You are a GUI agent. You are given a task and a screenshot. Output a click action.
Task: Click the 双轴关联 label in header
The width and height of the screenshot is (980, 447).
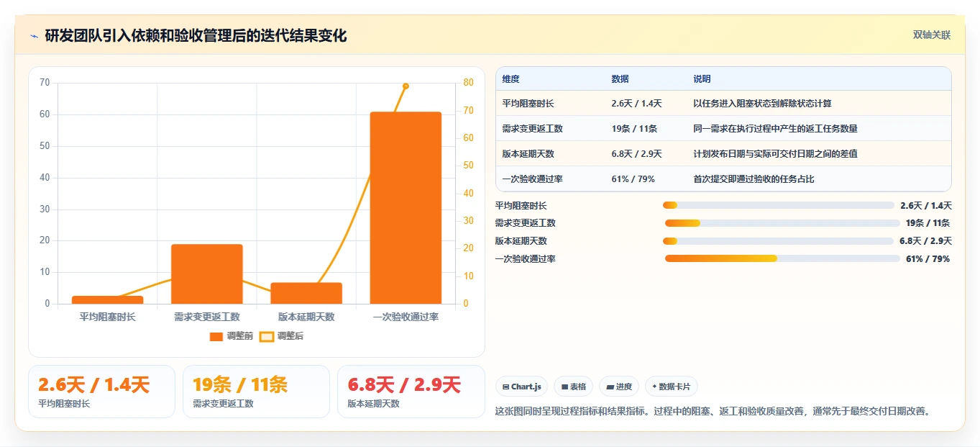(x=932, y=35)
